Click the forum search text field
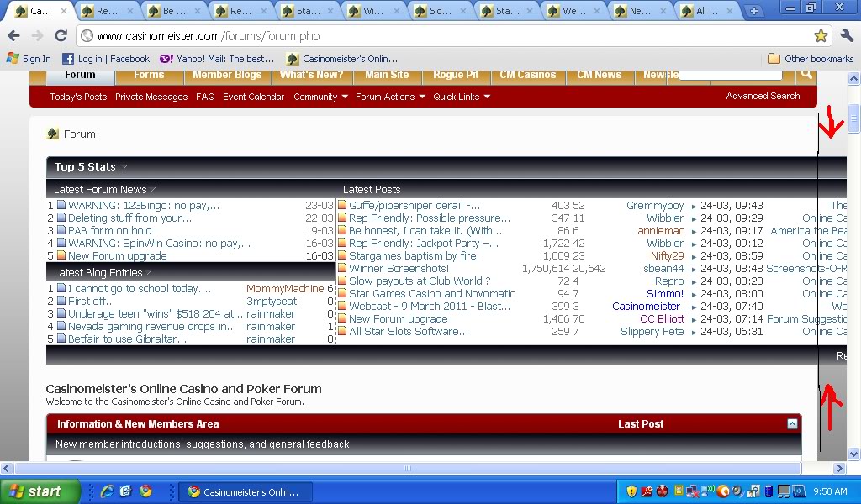Image resolution: width=861 pixels, height=504 pixels. [731, 75]
